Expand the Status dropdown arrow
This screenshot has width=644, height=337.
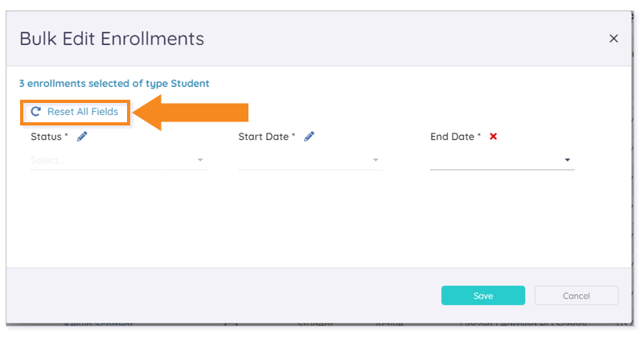[200, 160]
